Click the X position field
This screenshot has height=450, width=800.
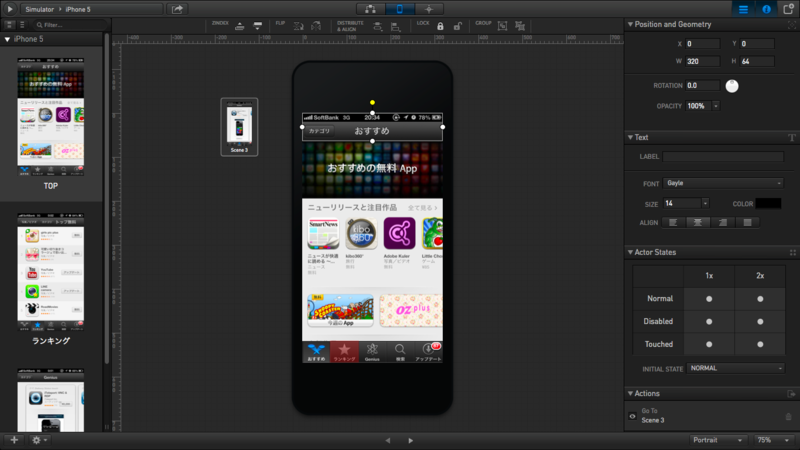(703, 44)
